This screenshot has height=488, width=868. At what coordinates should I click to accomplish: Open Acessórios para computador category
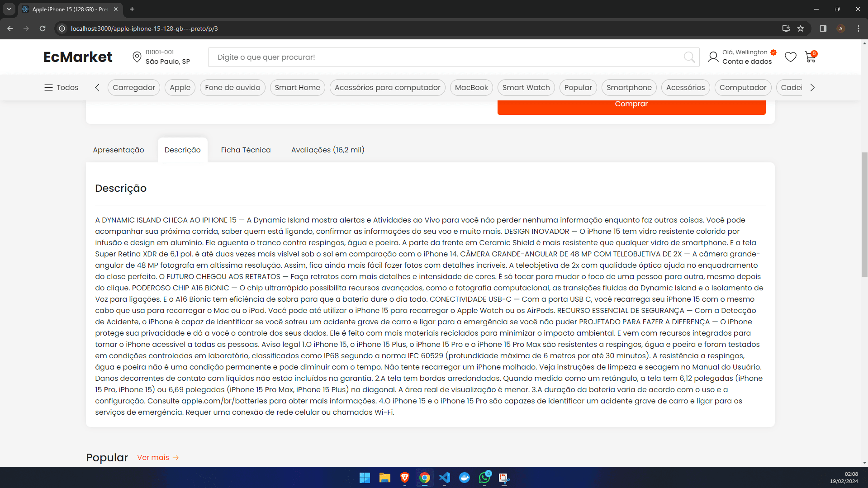coord(388,87)
